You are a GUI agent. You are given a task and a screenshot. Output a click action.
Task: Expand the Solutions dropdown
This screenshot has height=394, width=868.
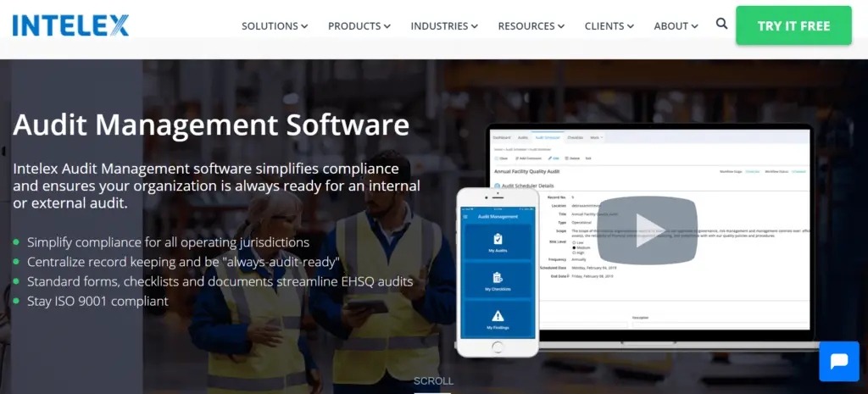click(x=275, y=26)
